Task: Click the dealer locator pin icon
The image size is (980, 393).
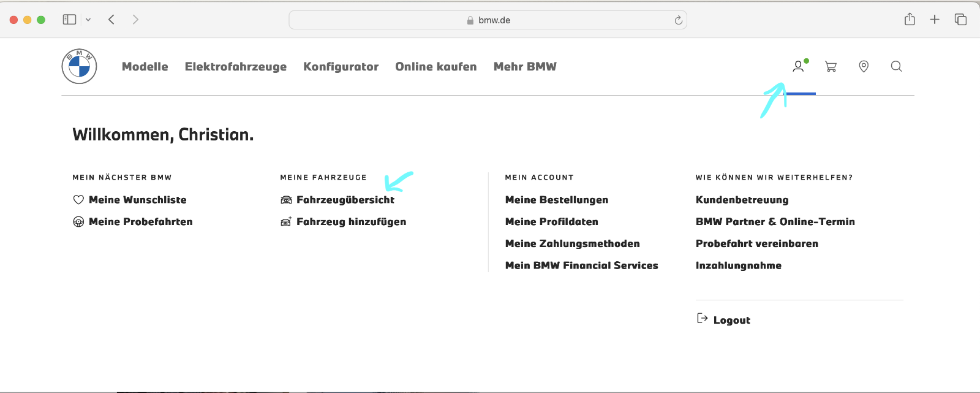Action: pyautogui.click(x=864, y=66)
